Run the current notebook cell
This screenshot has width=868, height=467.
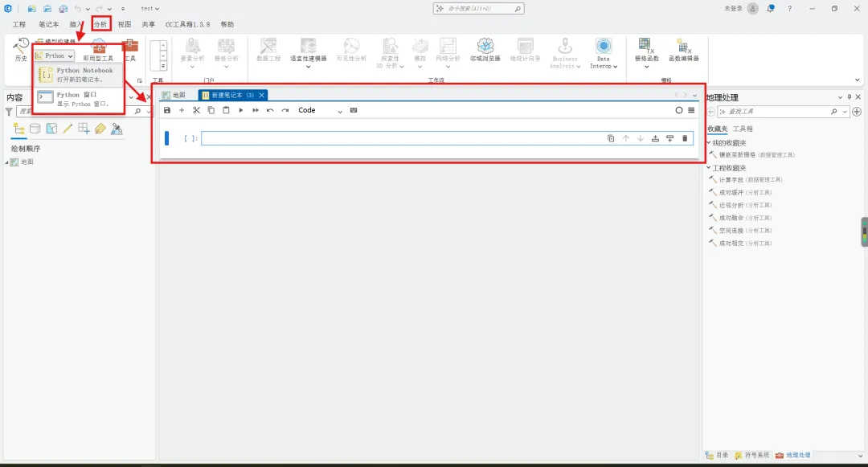click(241, 110)
